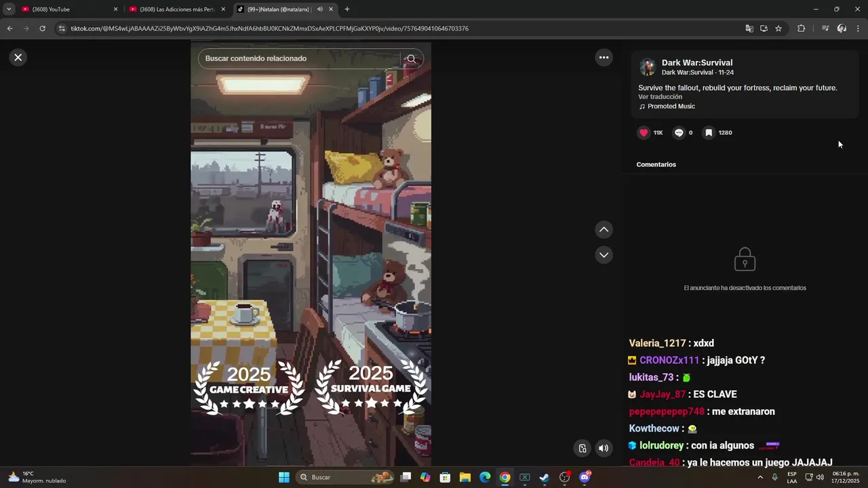Click the search magnifier in related content bar
868x488 pixels.
click(x=411, y=59)
